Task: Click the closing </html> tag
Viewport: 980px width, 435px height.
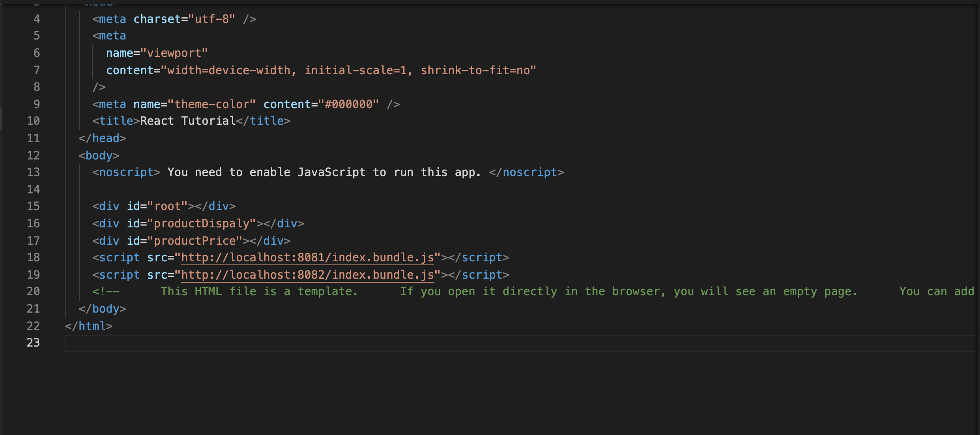Action: (89, 326)
